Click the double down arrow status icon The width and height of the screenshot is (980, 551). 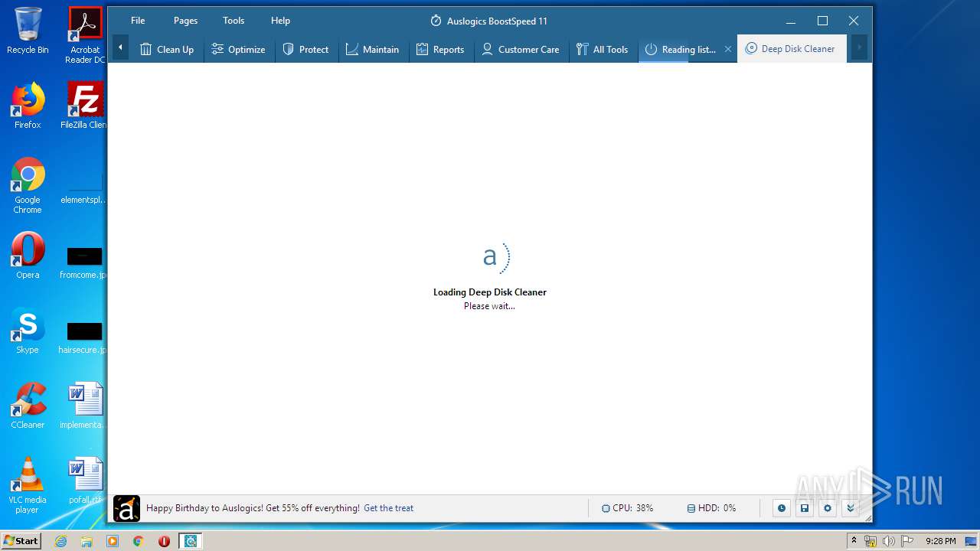tap(850, 508)
